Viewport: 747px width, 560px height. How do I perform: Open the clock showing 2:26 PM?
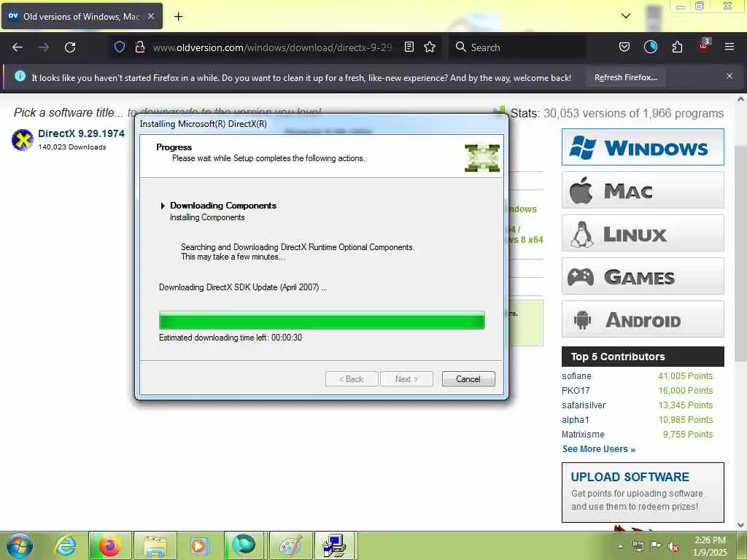[x=710, y=546]
